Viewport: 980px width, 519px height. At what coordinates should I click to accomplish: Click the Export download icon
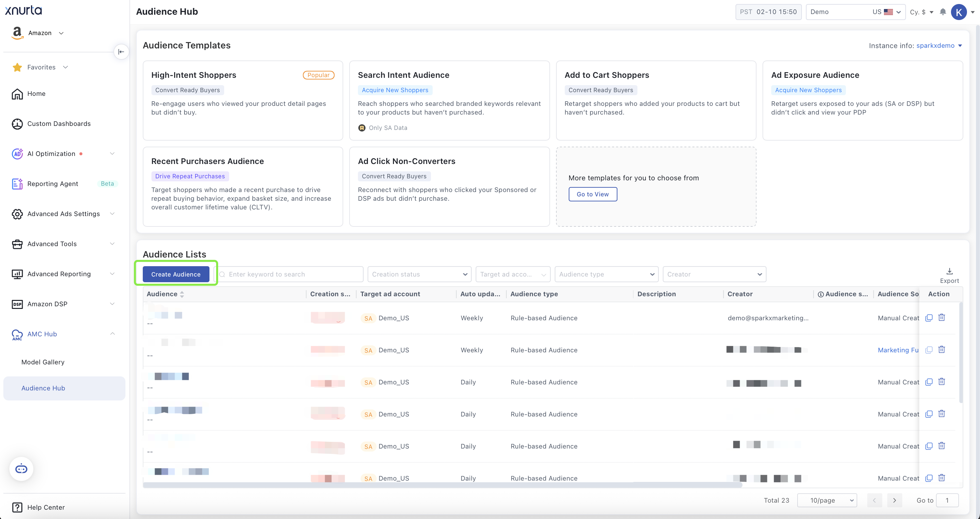(x=949, y=271)
